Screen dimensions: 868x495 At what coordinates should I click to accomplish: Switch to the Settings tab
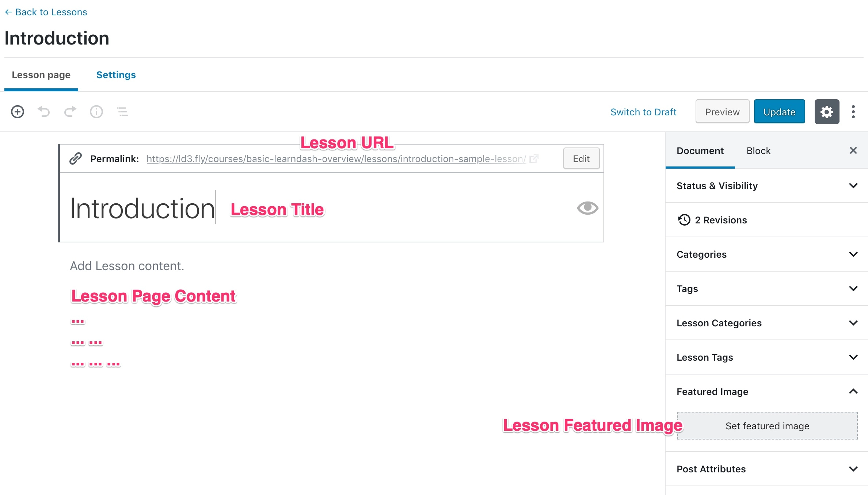(x=116, y=75)
